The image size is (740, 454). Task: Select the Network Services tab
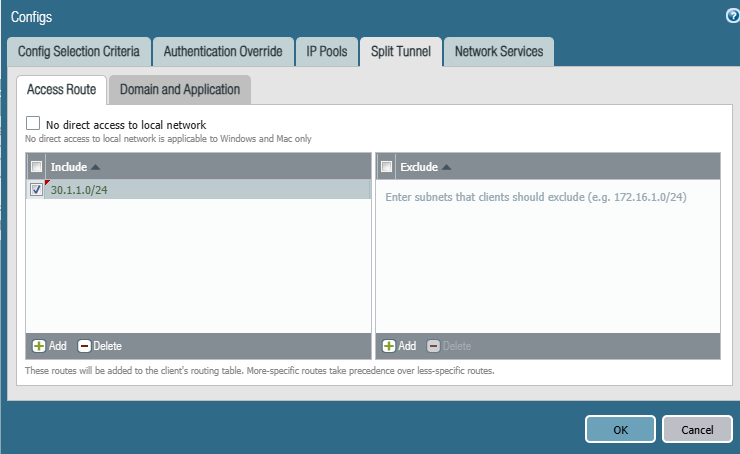(x=499, y=51)
